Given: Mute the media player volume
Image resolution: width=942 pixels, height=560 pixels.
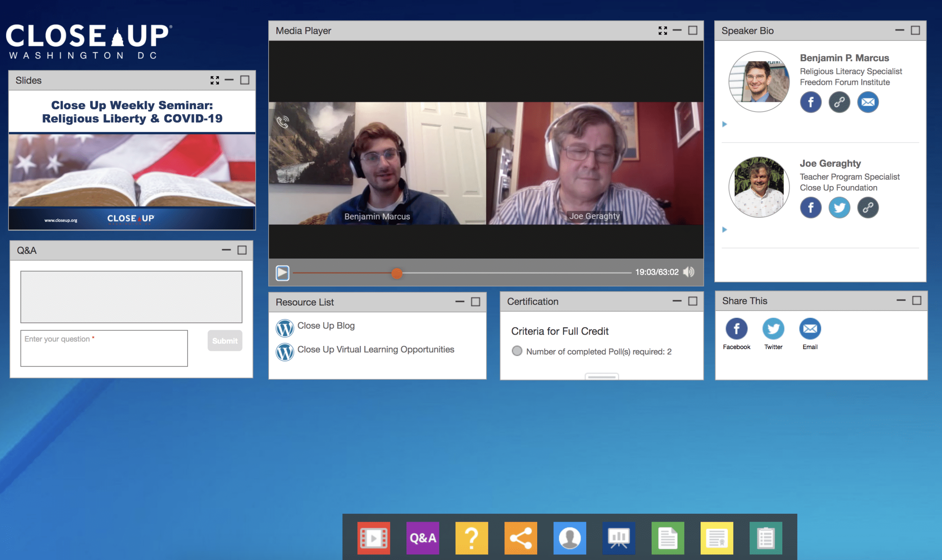Looking at the screenshot, I should pos(689,272).
